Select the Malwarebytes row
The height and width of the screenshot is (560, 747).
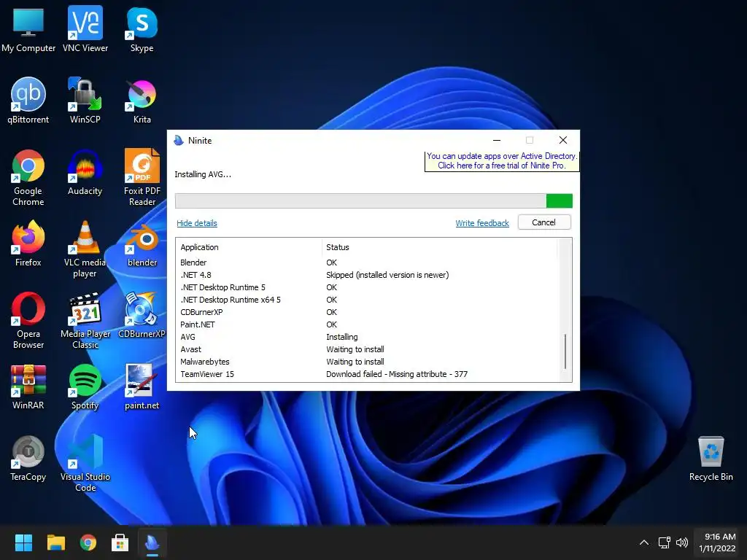[x=367, y=362]
